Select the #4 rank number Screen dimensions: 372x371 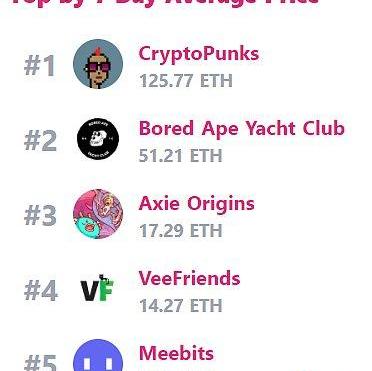[41, 291]
